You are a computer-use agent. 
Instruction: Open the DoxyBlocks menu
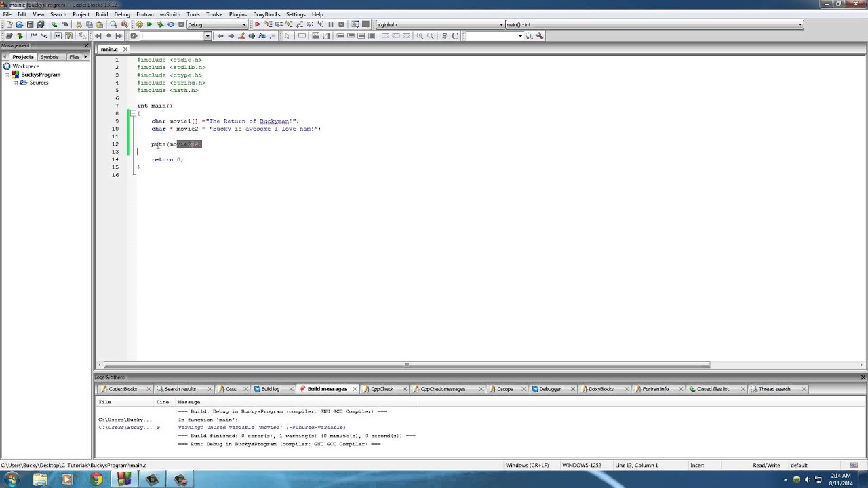pos(267,14)
